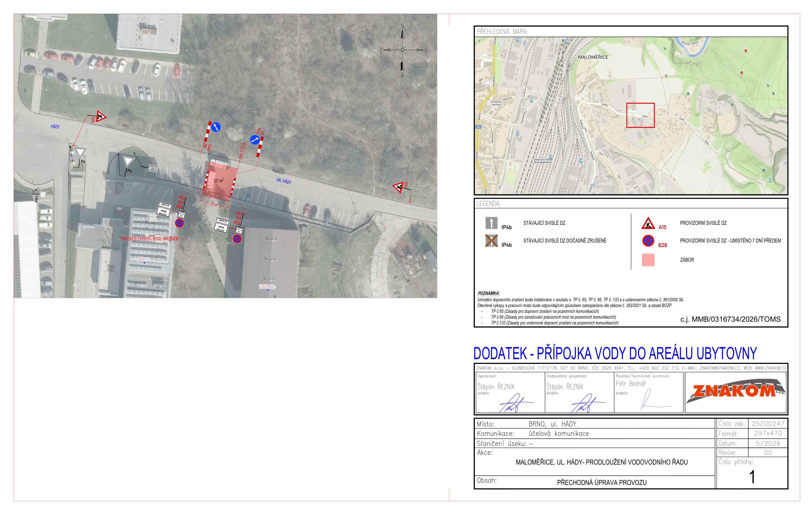Click the blue DODATEK - PŘÍPOJKA VODY title
This screenshot has width=812, height=513.
[615, 353]
